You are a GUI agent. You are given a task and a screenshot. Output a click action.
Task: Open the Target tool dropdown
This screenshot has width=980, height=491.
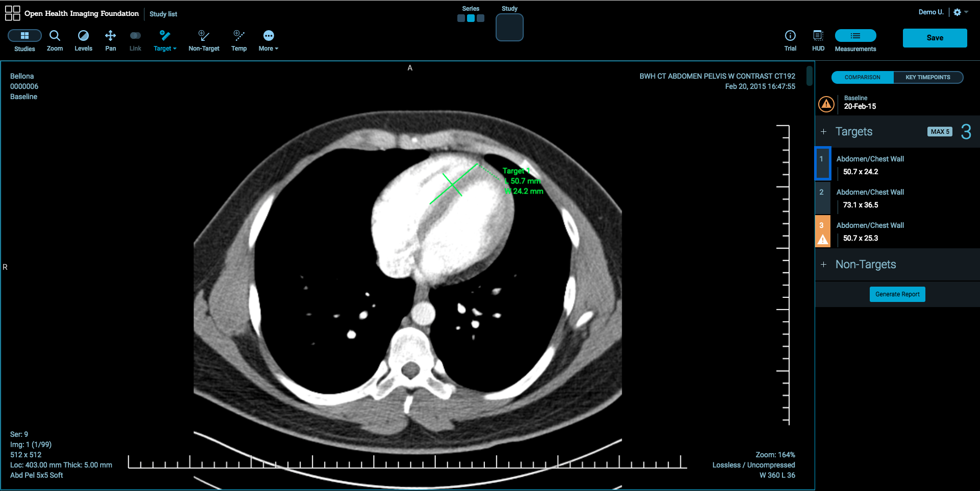165,40
